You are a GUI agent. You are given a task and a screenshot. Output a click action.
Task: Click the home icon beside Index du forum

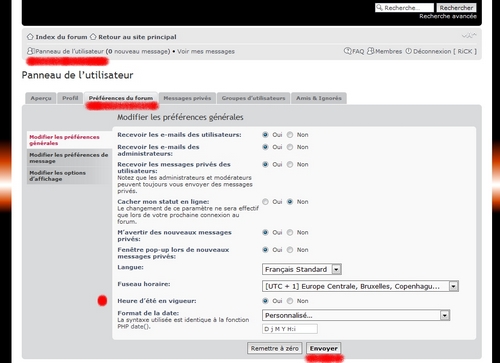click(x=30, y=37)
